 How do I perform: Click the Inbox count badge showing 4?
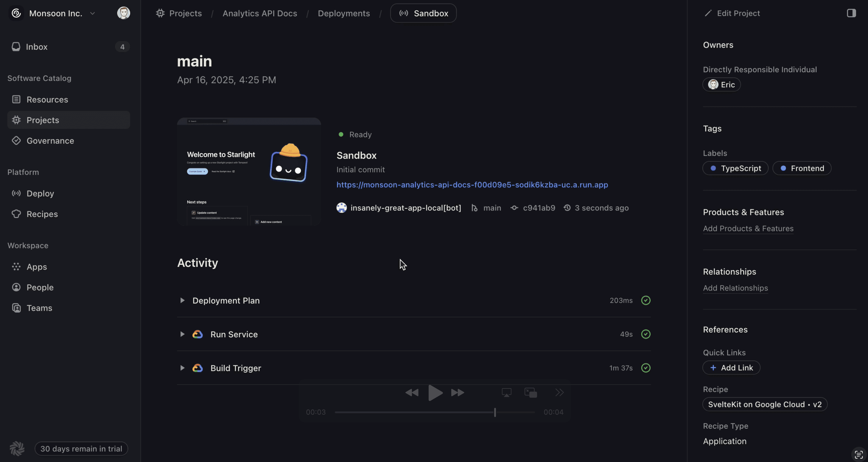[122, 46]
